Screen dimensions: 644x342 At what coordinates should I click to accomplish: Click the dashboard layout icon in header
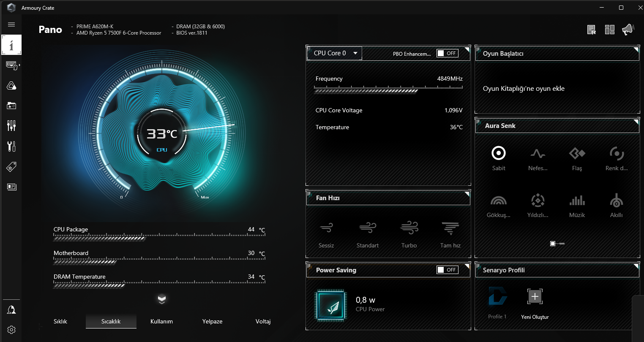(609, 30)
